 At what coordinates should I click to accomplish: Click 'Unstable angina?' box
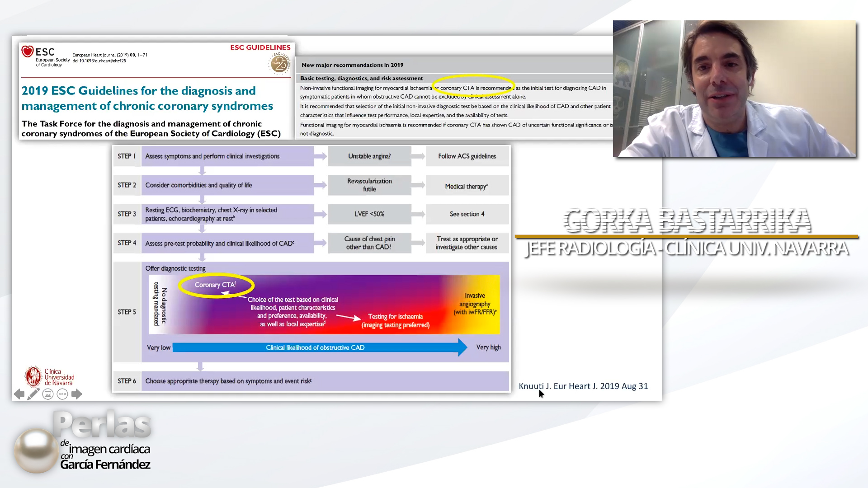369,156
